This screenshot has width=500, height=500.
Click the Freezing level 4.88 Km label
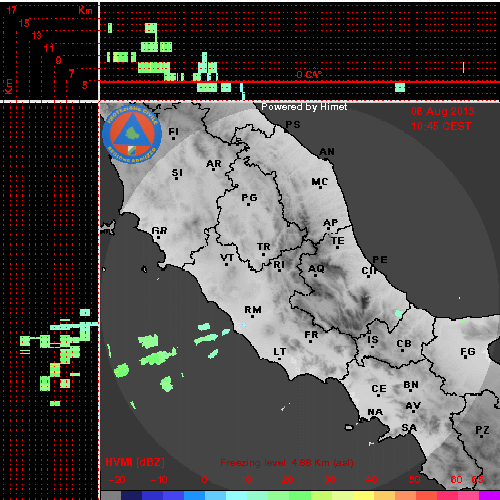tap(287, 463)
